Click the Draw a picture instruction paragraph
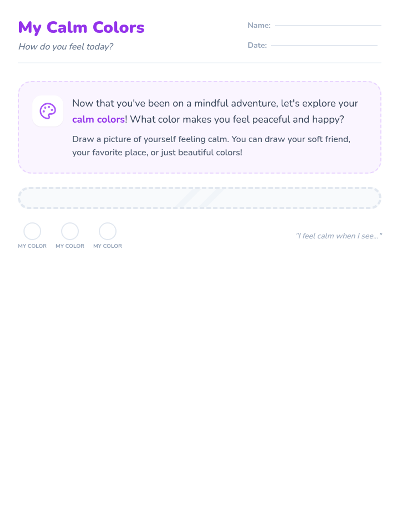The height and width of the screenshot is (532, 399). pyautogui.click(x=211, y=146)
